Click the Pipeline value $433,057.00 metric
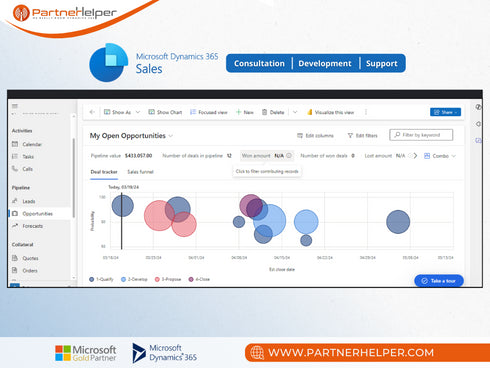The height and width of the screenshot is (368, 490). tap(121, 156)
